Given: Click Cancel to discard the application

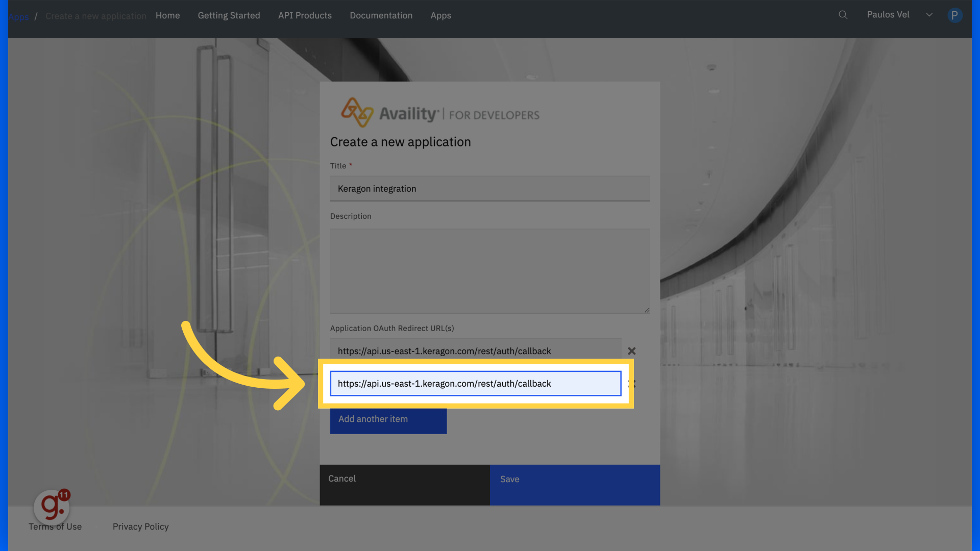Looking at the screenshot, I should (405, 485).
